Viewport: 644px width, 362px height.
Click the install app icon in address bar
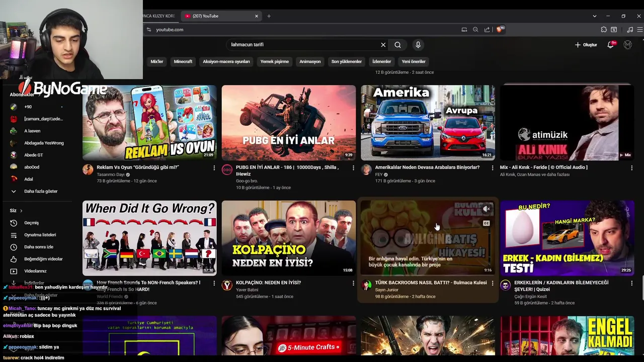click(x=464, y=30)
